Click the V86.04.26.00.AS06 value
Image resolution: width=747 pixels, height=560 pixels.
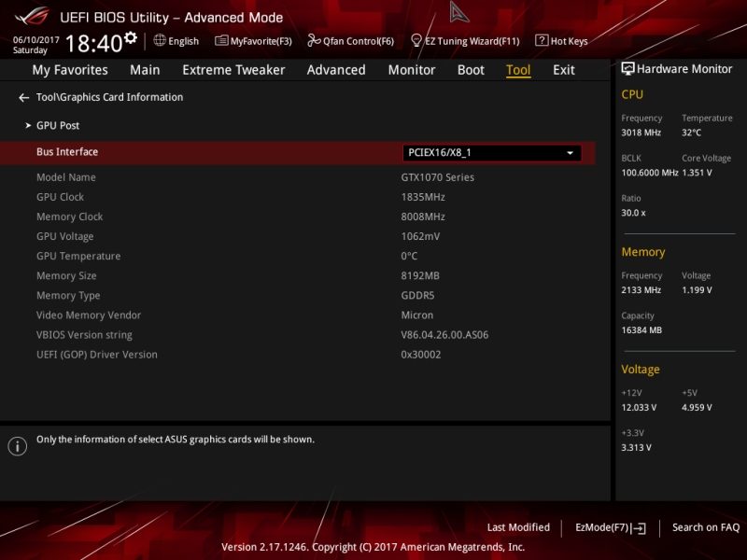444,335
